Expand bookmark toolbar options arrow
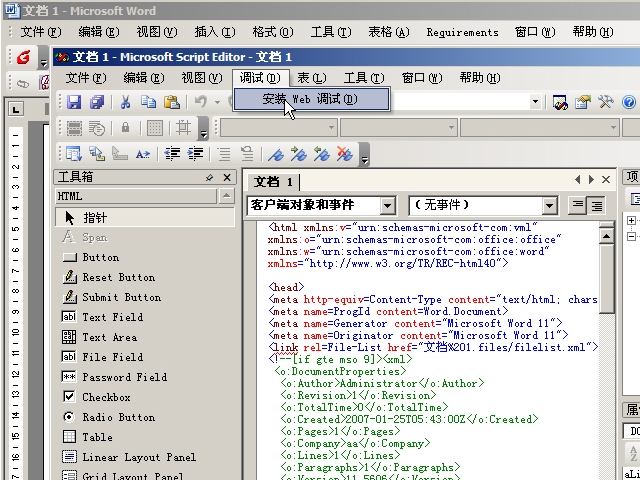Image resolution: width=640 pixels, height=480 pixels. [x=364, y=154]
